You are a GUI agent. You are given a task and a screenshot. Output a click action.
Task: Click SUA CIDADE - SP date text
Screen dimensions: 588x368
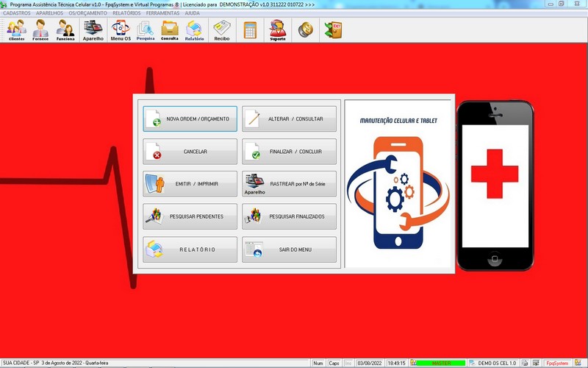[x=56, y=363]
